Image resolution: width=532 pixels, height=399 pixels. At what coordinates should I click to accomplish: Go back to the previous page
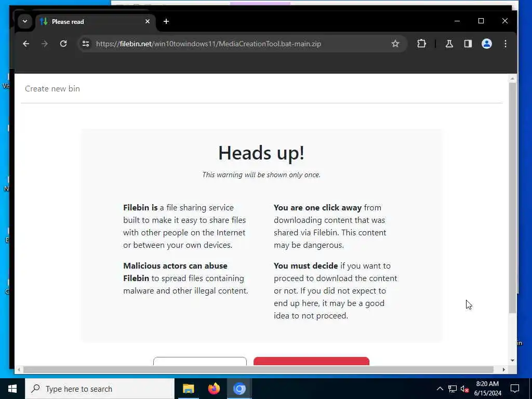click(x=26, y=44)
